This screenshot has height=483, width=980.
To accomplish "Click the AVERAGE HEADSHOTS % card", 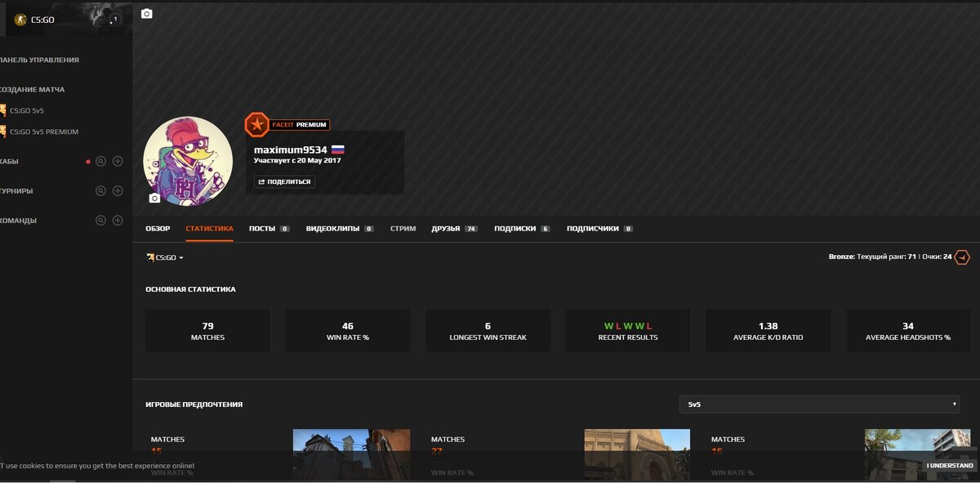I will [x=908, y=330].
